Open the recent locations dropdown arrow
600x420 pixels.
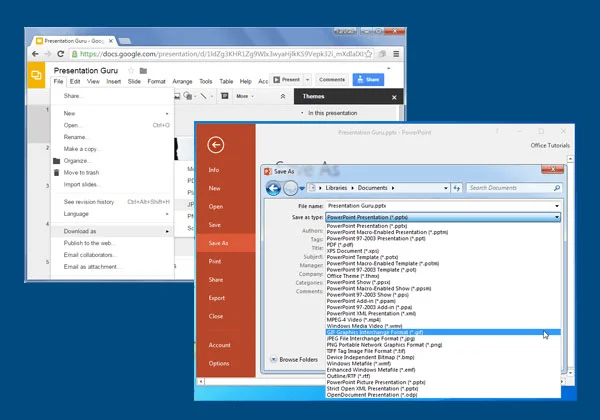[x=302, y=188]
